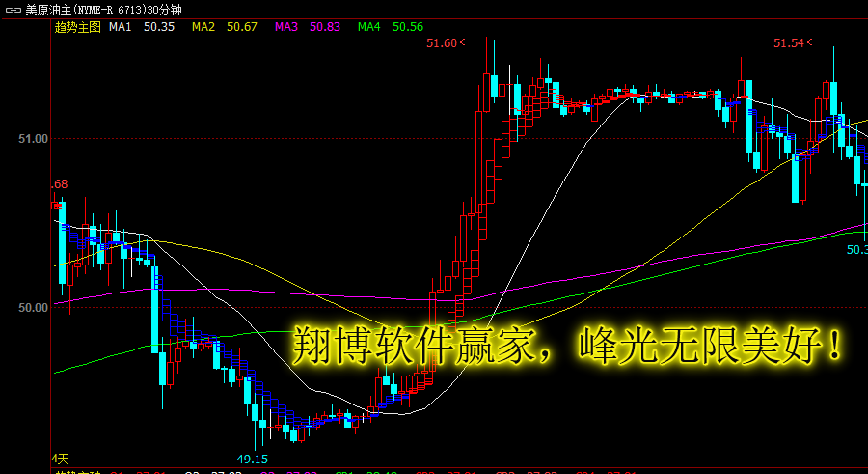Screen dimensions: 868x474
Task: Click the 51.00 price axis label
Action: click(33, 139)
